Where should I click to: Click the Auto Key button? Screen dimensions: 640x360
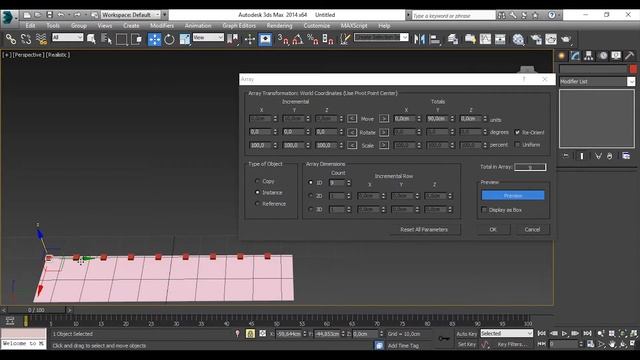(467, 334)
